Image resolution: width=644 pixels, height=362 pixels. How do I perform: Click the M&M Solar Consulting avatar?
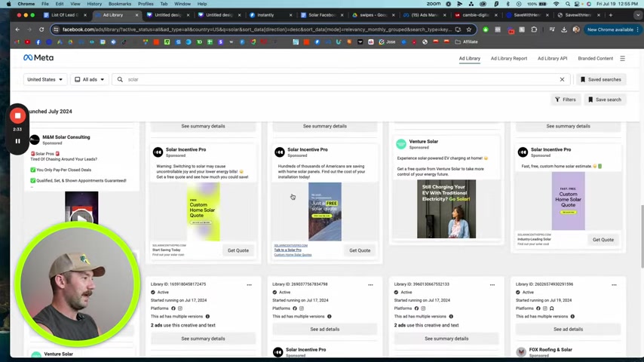click(35, 140)
